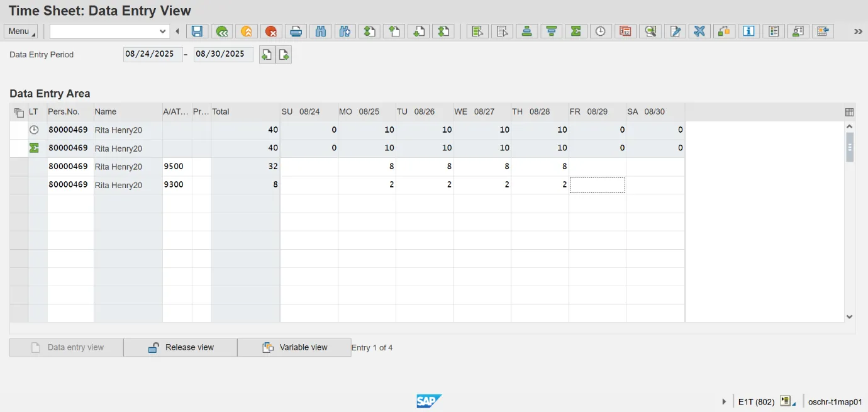Click the gray deselect-all rows icon
This screenshot has height=412, width=868.
[502, 31]
